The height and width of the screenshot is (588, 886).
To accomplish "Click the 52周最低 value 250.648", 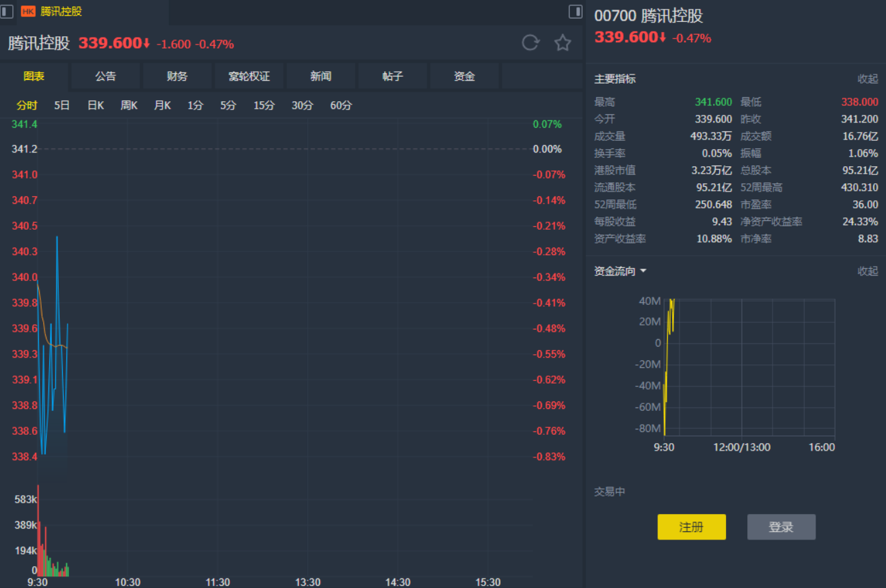I will [714, 204].
